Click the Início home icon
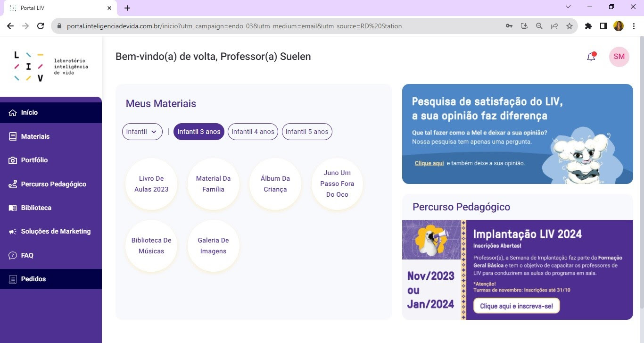 [13, 113]
